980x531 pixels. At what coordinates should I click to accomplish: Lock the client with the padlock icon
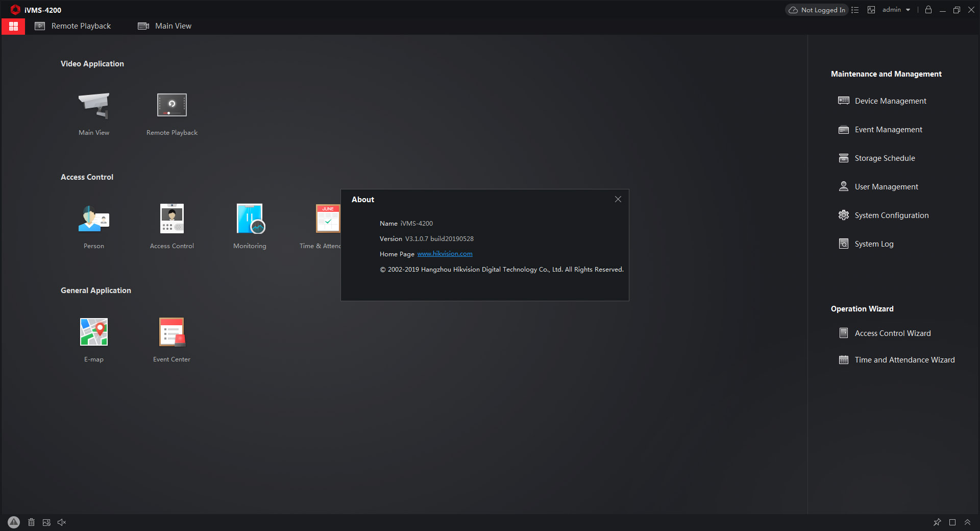928,10
